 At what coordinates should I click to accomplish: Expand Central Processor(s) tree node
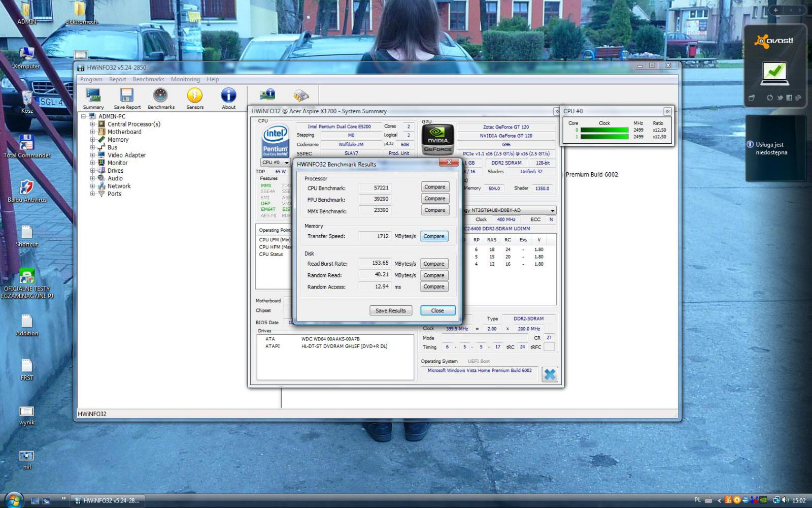(x=92, y=124)
